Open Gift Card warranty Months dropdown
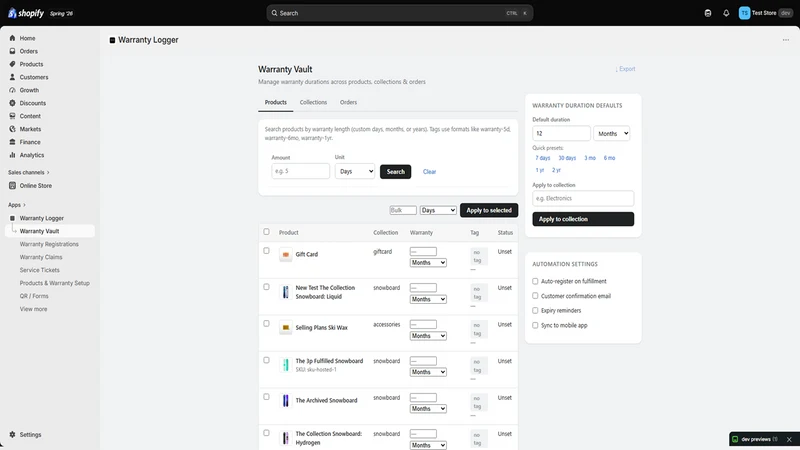This screenshot has height=450, width=800. click(428, 263)
